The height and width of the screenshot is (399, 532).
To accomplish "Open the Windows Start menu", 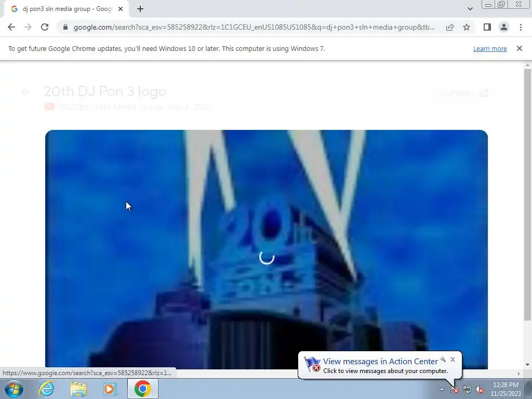I will 14,389.
